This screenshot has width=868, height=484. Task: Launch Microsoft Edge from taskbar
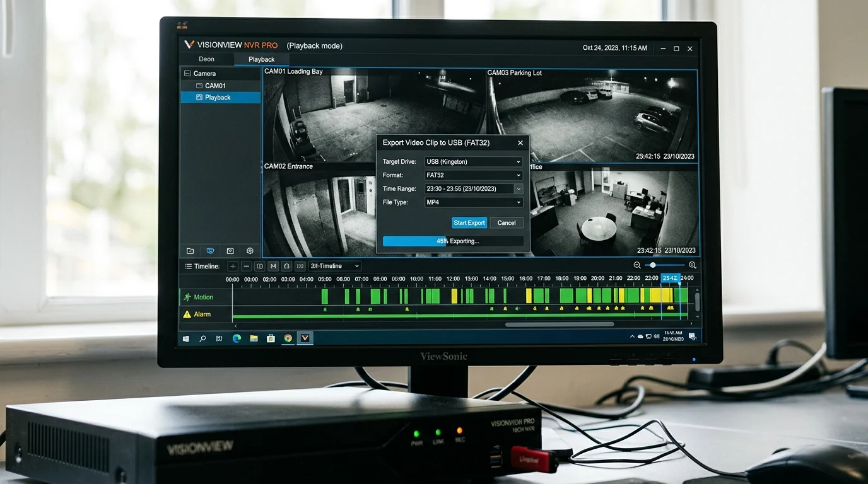pos(237,338)
